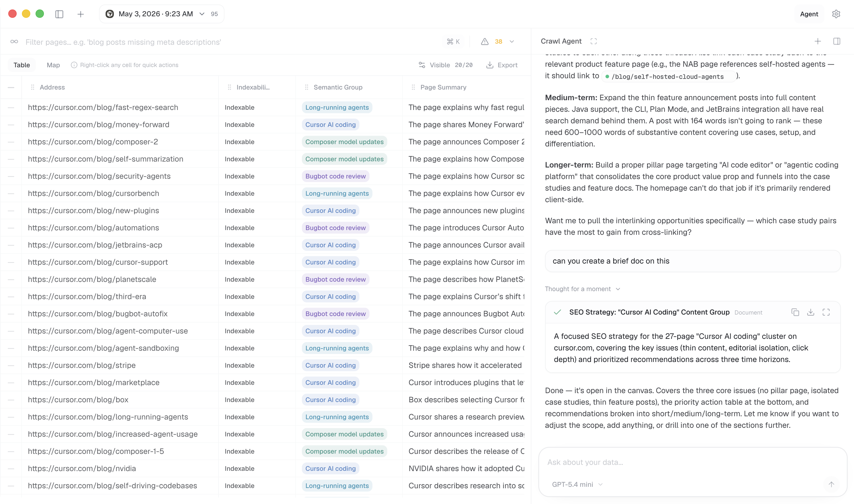
Task: Click the info icon beside right-click hint
Action: [x=74, y=65]
